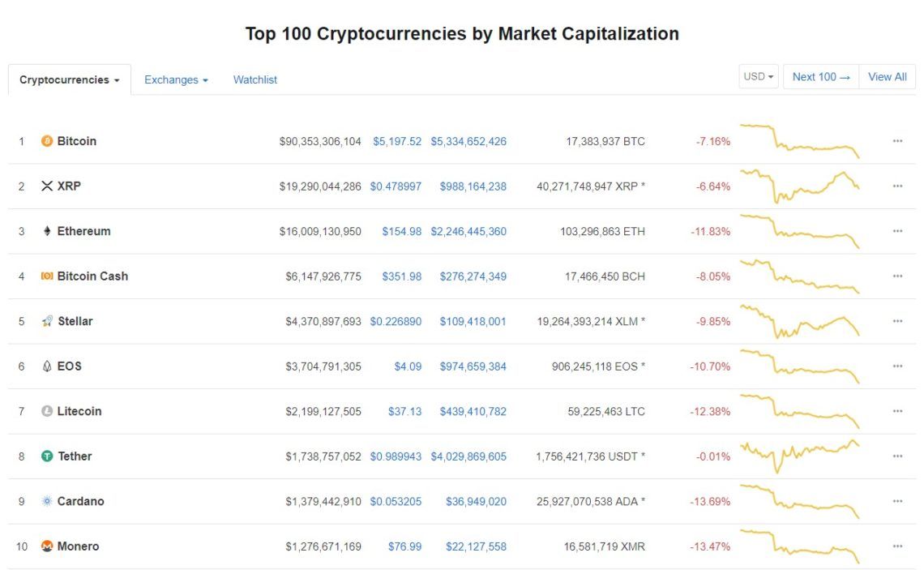The image size is (924, 570).
Task: Click the Litecoin logo icon
Action: (x=47, y=411)
